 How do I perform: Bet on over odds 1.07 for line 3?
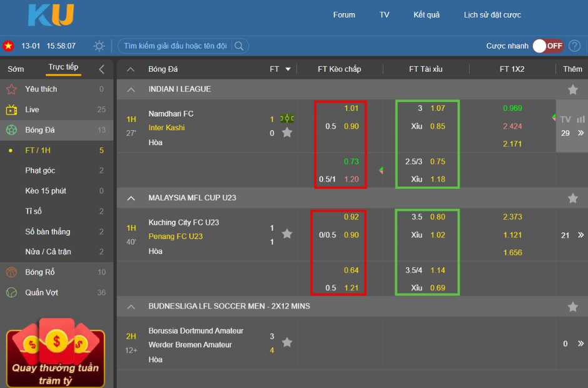(438, 108)
